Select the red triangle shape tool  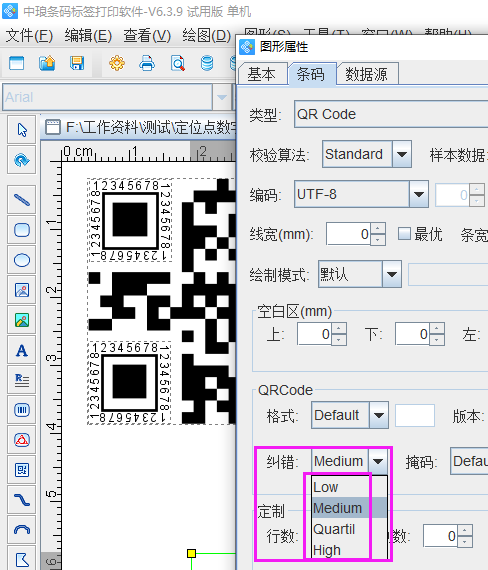[x=22, y=440]
